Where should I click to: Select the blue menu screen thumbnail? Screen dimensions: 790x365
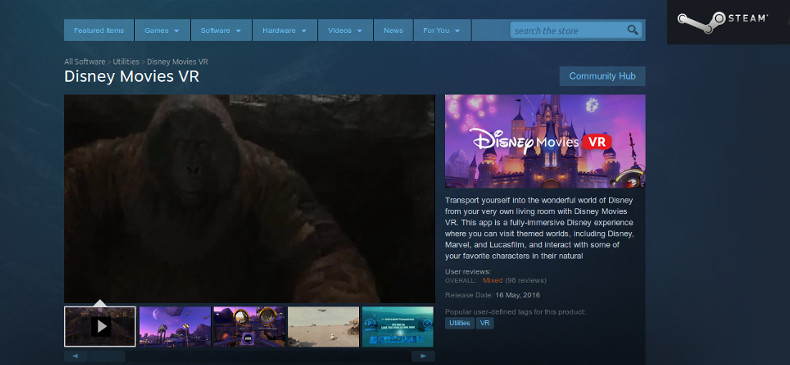[398, 327]
